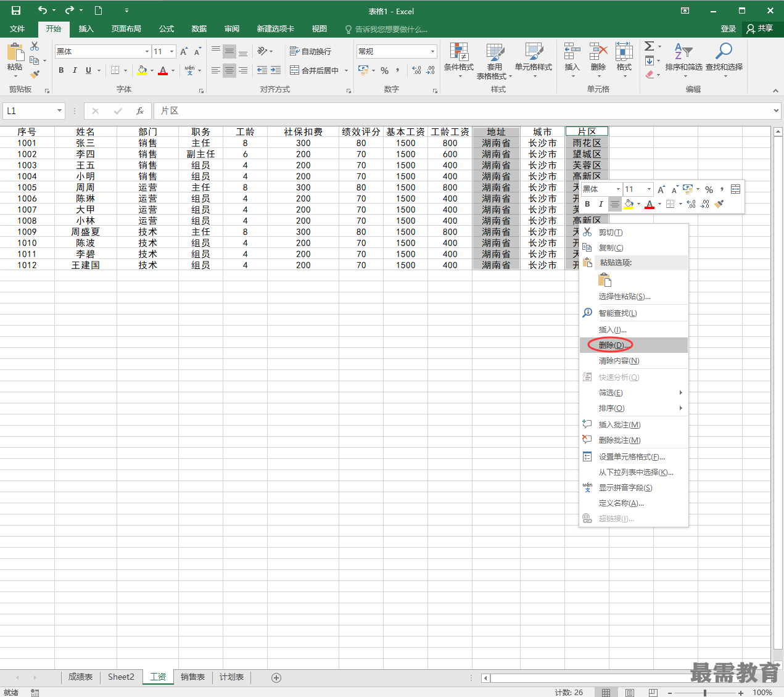Open the ribbon font name dropdown (黑体)

[147, 52]
